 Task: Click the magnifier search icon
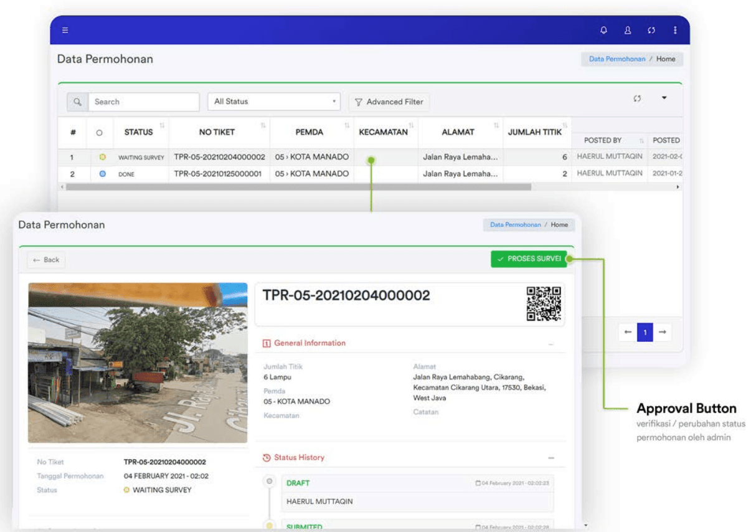pos(77,102)
